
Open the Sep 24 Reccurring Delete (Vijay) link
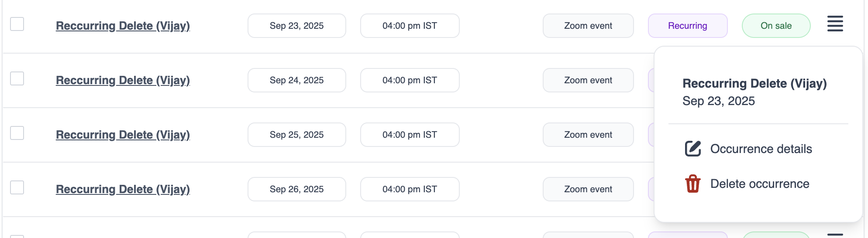[123, 80]
